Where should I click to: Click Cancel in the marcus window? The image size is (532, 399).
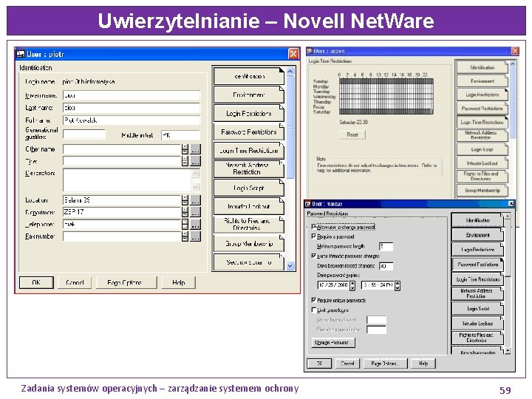pyautogui.click(x=347, y=364)
